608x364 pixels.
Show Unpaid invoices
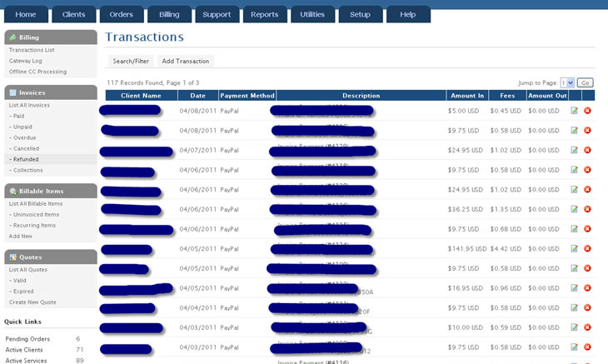pyautogui.click(x=21, y=127)
